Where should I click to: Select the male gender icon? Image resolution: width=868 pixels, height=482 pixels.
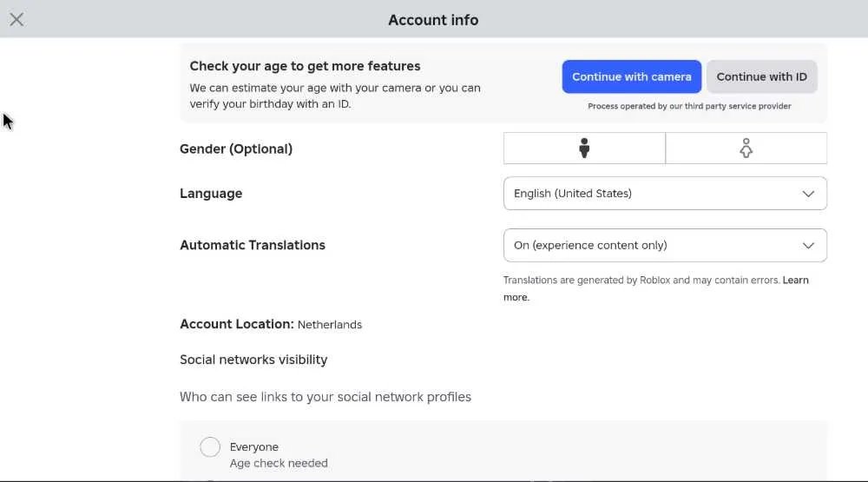[x=584, y=148]
